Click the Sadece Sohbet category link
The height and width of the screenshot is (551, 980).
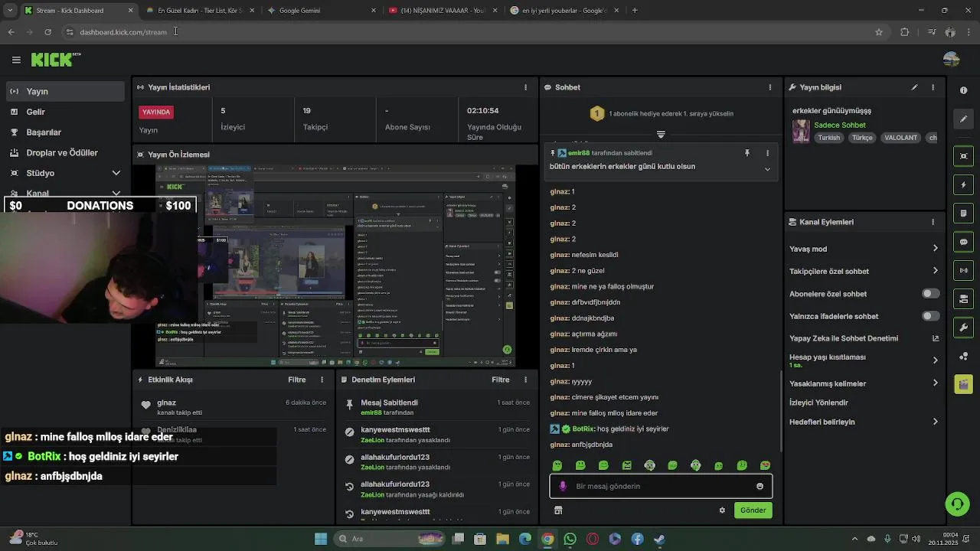pos(840,126)
